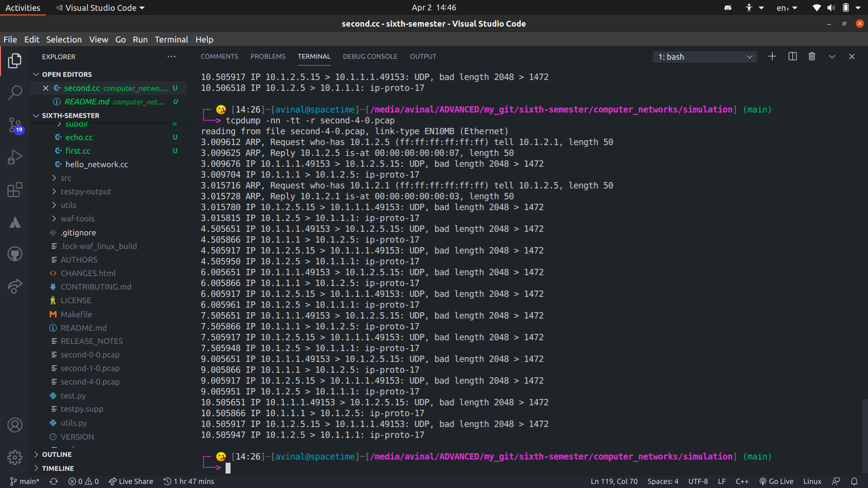Click the Live Share status bar button
The width and height of the screenshot is (868, 488).
point(131,481)
